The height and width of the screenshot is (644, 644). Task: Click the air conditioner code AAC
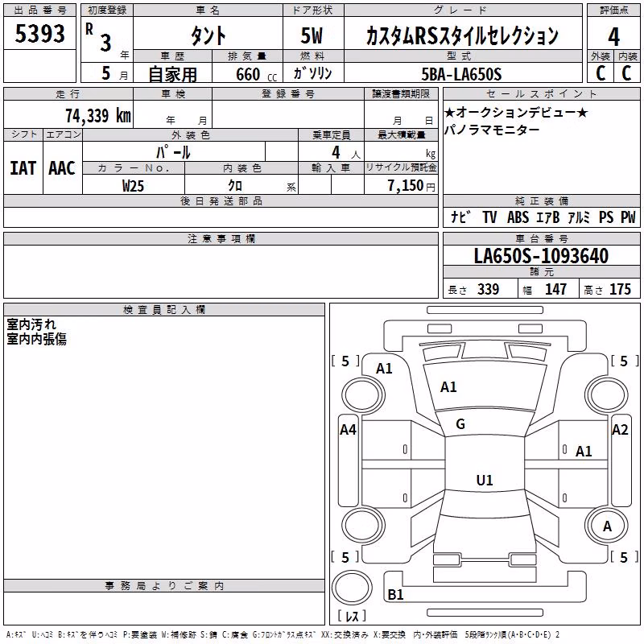point(62,168)
